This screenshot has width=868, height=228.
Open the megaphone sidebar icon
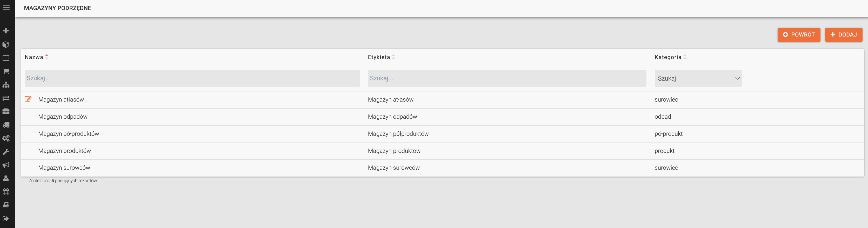6,165
